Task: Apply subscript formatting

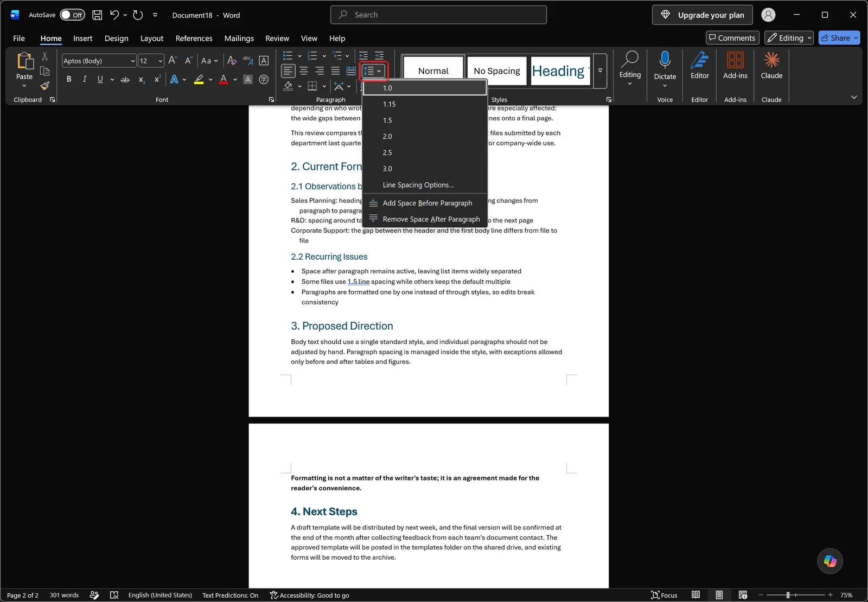Action: 142,80
